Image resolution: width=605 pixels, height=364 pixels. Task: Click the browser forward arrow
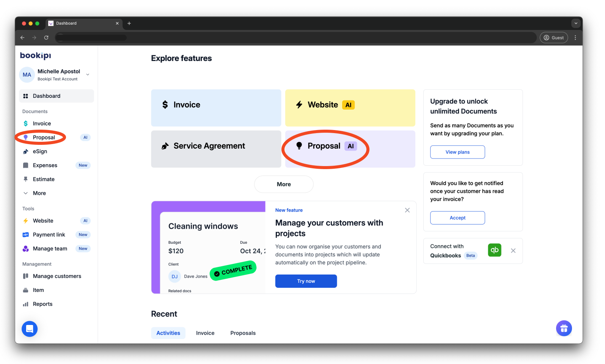pos(34,38)
